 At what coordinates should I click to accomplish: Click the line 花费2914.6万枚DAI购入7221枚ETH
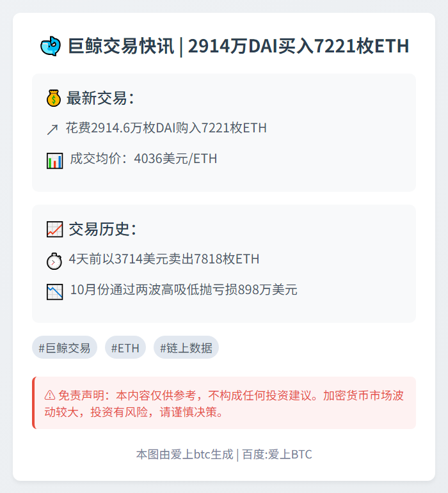(166, 128)
